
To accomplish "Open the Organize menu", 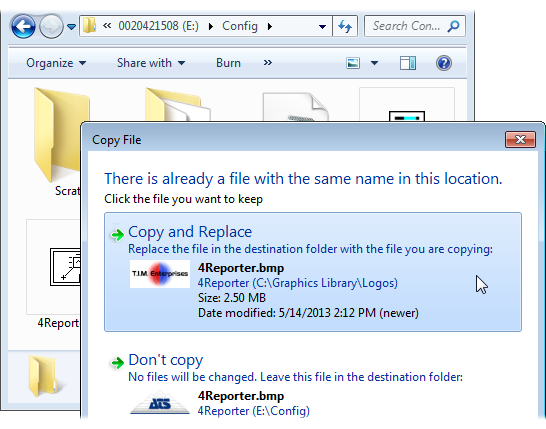I will pos(56,63).
